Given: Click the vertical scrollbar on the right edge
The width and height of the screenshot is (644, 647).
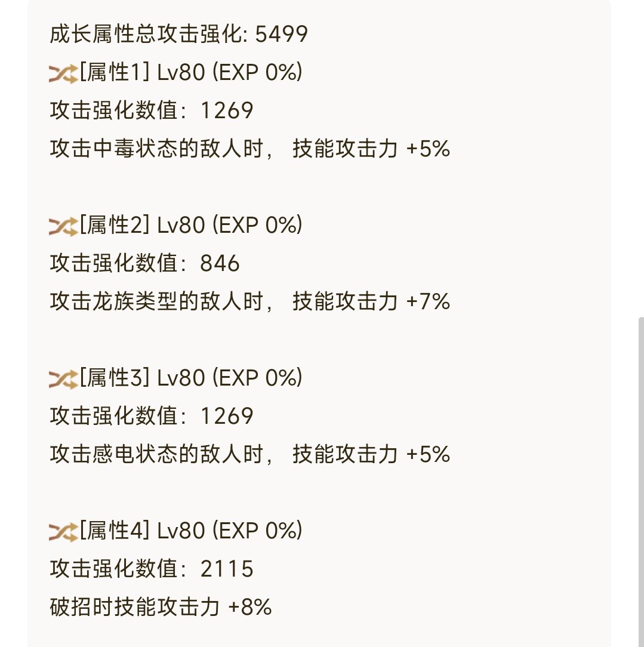Looking at the screenshot, I should (x=640, y=477).
